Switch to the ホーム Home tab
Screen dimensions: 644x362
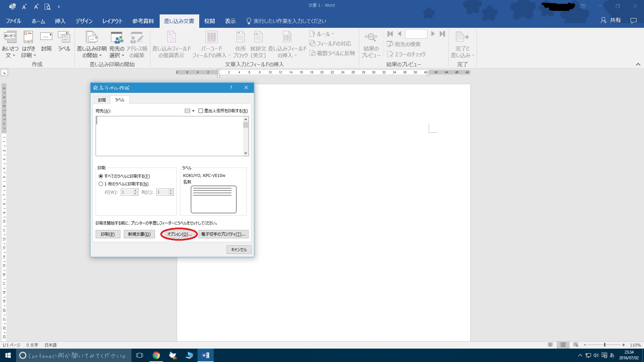click(x=38, y=21)
